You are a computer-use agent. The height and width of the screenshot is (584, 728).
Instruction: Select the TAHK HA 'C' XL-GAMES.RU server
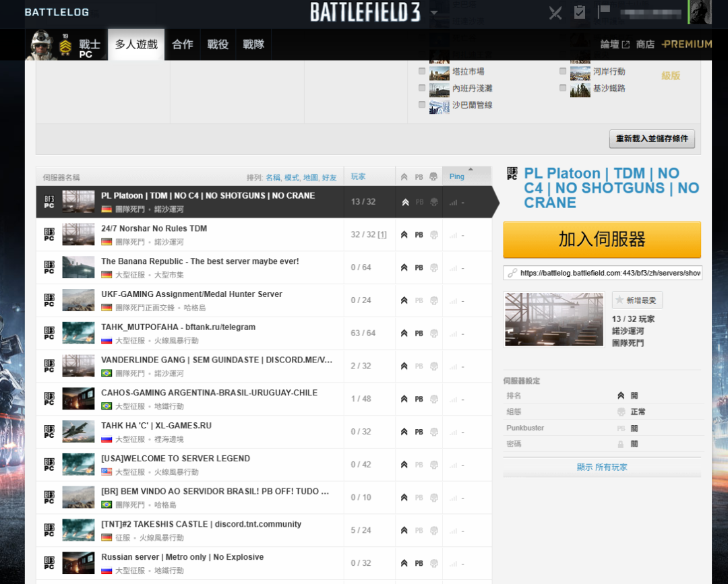264,432
